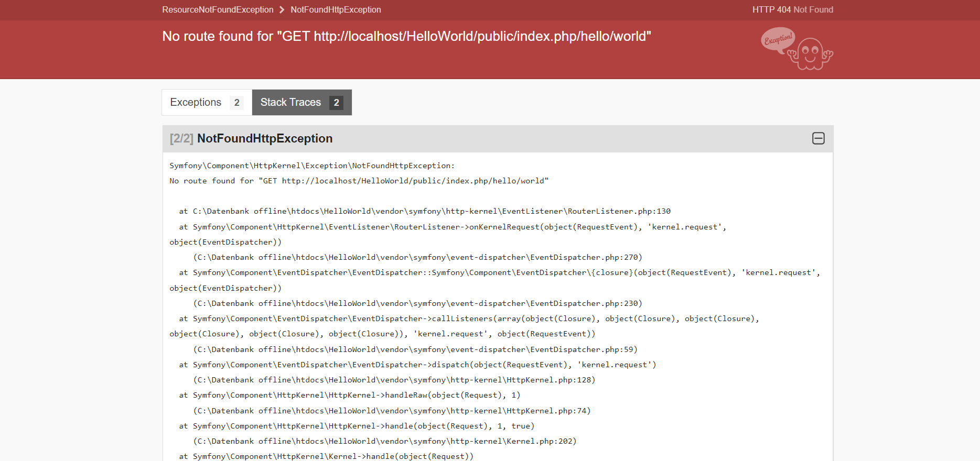Click the HttpKernel.php:74 file path line

[392, 411]
